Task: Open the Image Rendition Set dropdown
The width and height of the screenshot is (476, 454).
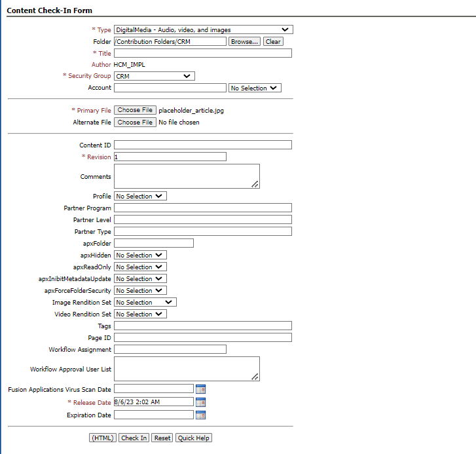Action: [145, 302]
